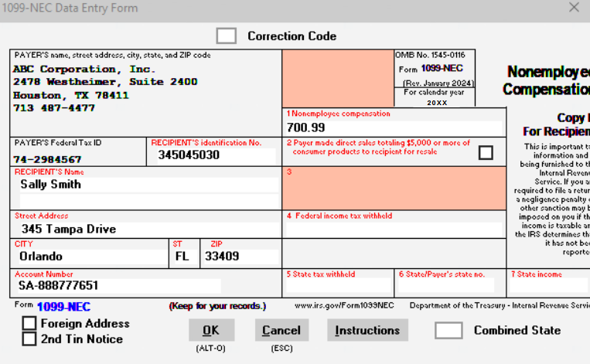Click the ZIP field showing 33409
The height and width of the screenshot is (364, 590).
coord(240,257)
